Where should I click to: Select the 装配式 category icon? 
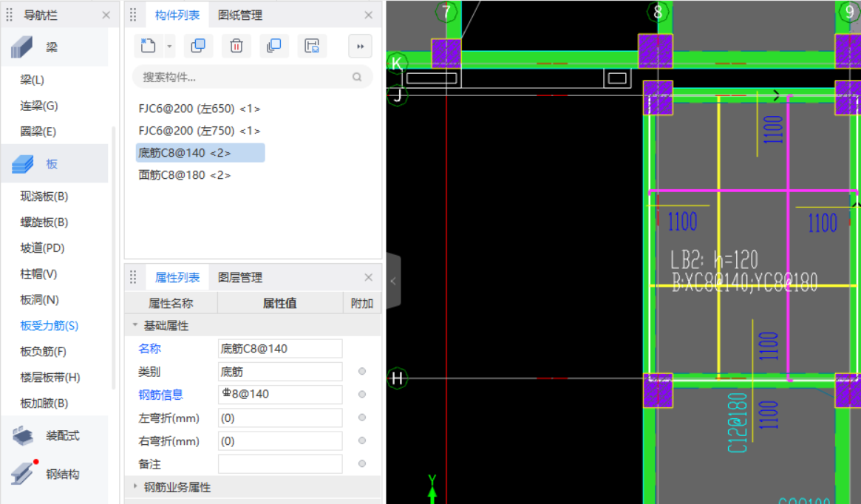(22, 436)
